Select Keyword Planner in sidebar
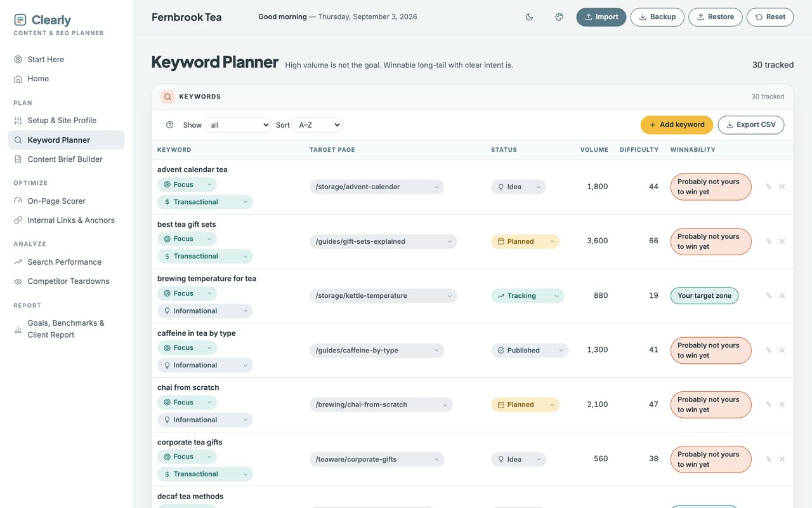The height and width of the screenshot is (508, 812). point(66,140)
